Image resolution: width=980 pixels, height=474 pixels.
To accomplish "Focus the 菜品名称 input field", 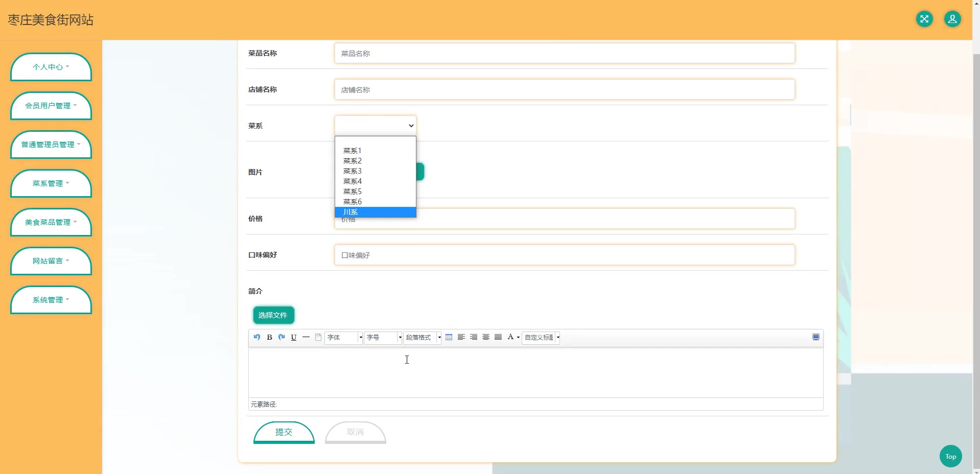I will (x=564, y=53).
